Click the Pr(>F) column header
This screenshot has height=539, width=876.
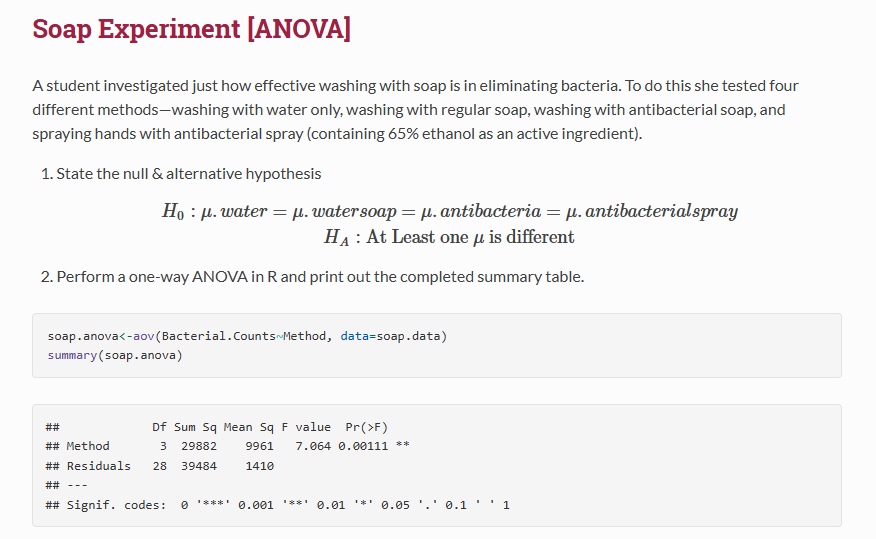366,427
